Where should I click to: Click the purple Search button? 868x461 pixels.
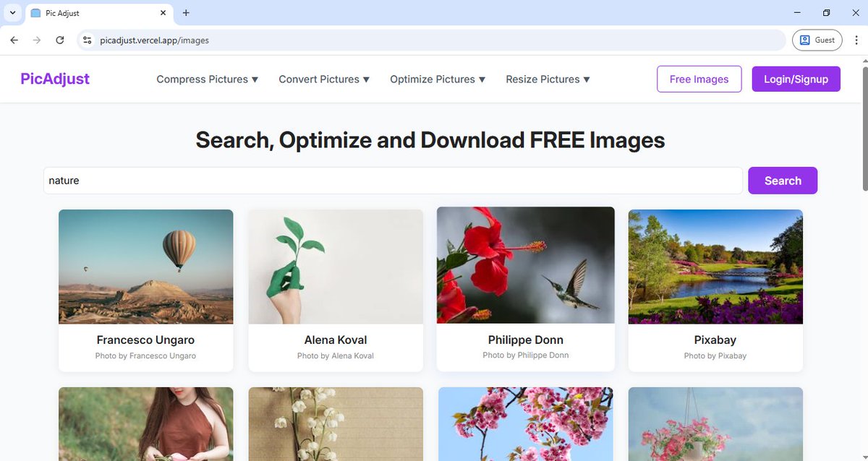point(783,181)
